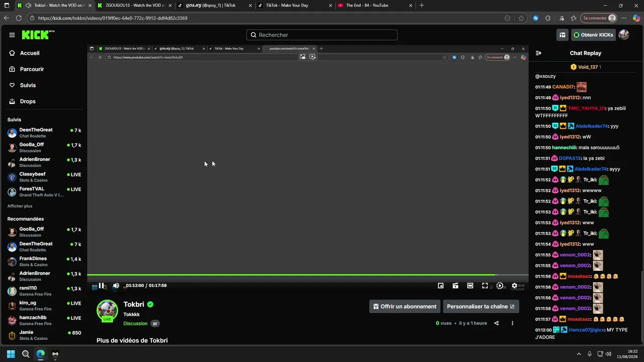Bookmark this page with the star icon
644x362 pixels.
521,18
